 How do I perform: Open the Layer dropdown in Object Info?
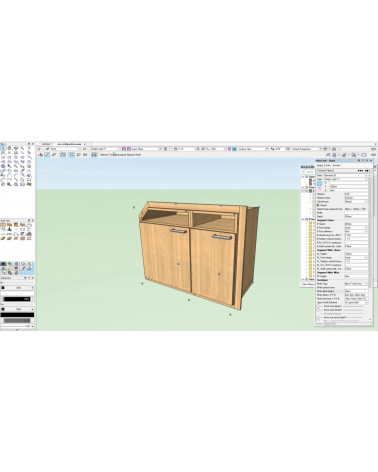[345, 179]
